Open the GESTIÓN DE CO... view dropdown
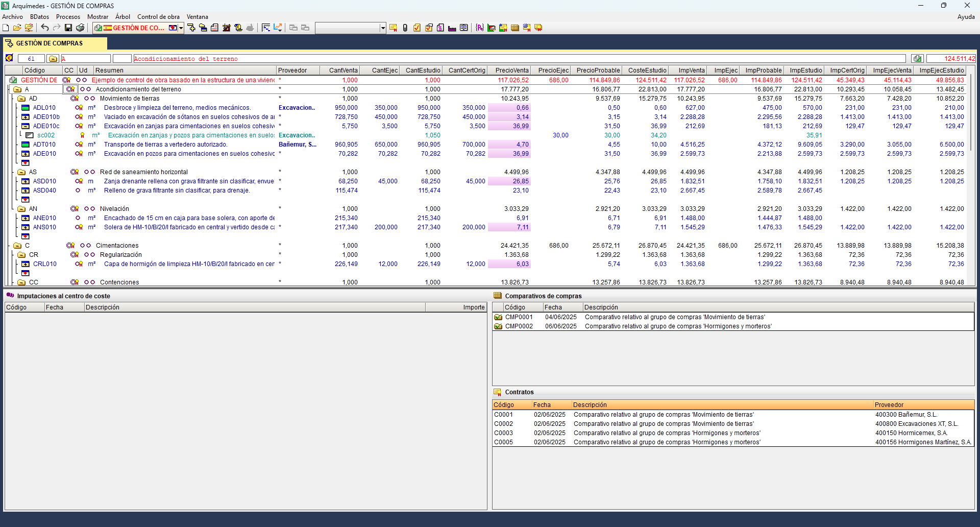Screen dimensions: 980x527 [181, 28]
